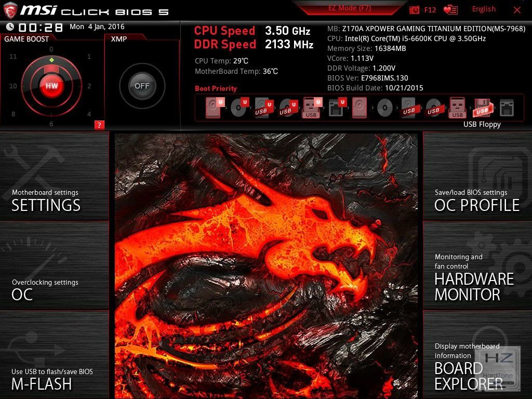Open BOARD EXPLORER information
The image size is (532, 399).
point(477,355)
